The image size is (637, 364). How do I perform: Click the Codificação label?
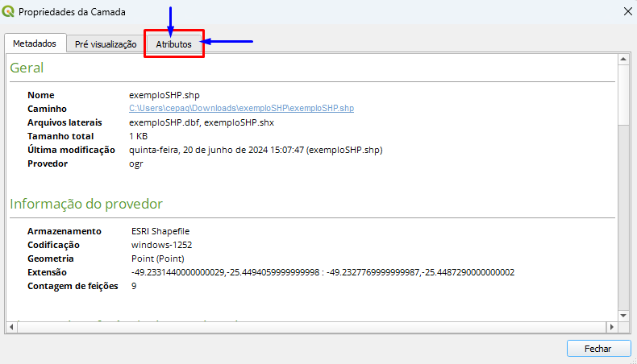point(54,245)
